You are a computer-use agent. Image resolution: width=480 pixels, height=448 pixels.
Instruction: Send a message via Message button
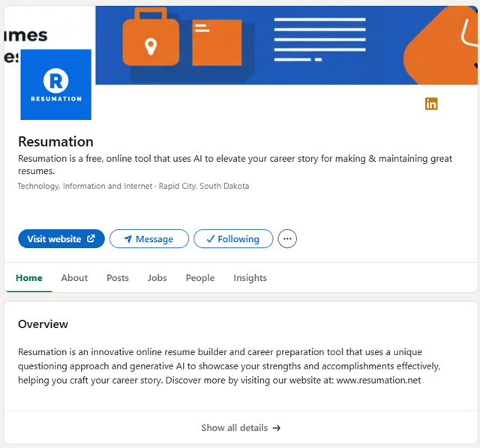149,238
